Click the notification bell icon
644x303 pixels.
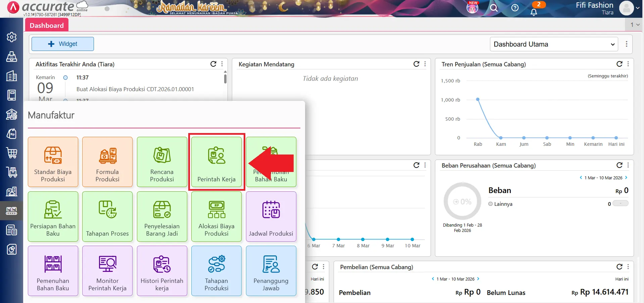534,12
